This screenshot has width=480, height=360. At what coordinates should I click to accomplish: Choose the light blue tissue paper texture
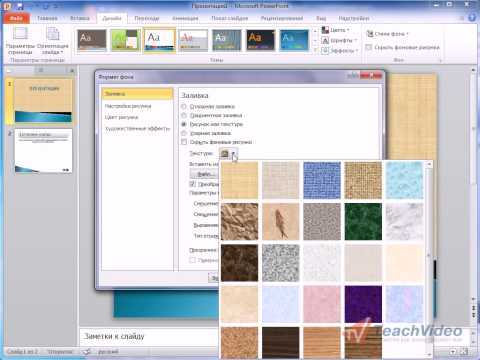pyautogui.click(x=281, y=304)
